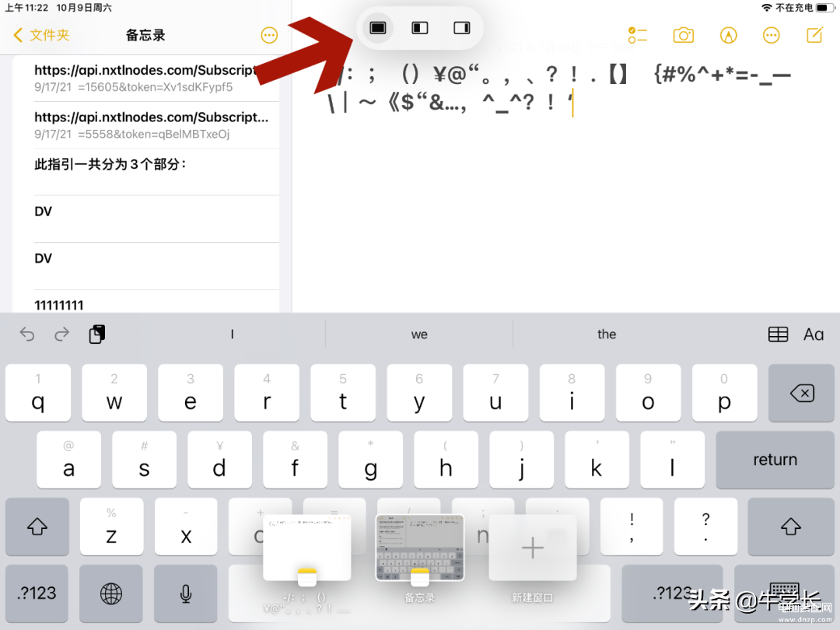Viewport: 840px width, 630px height.
Task: Choose the Split View multitasking option
Action: (x=419, y=28)
